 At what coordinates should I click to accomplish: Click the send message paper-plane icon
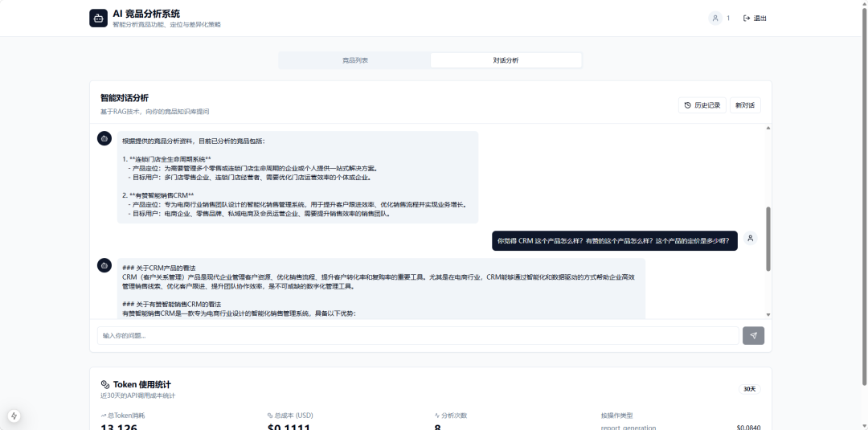753,335
